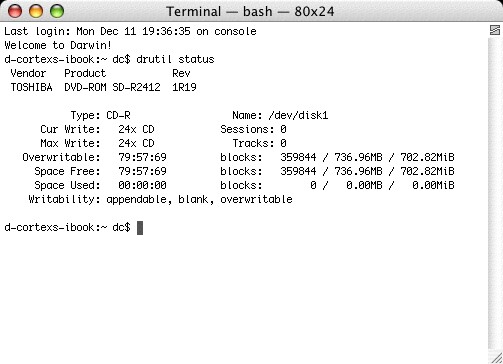The height and width of the screenshot is (364, 503).
Task: Grab the window resize grip at the corner
Action: point(495,357)
